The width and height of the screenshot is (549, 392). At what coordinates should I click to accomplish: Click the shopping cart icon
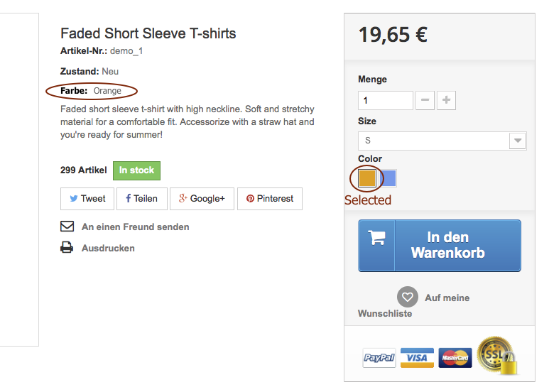pos(376,238)
